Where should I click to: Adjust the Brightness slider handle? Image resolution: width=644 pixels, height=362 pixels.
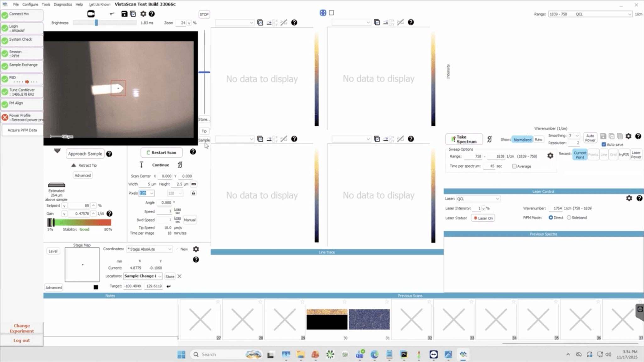pyautogui.click(x=97, y=23)
